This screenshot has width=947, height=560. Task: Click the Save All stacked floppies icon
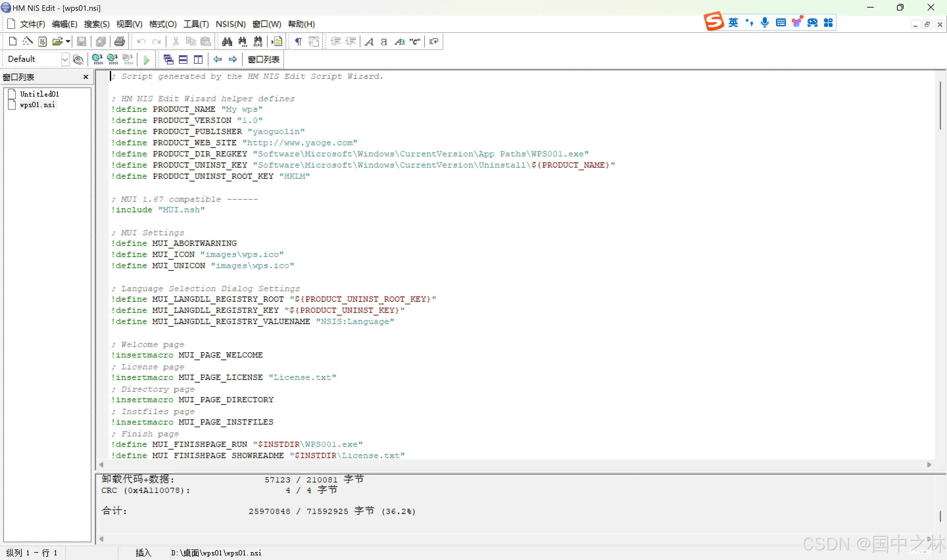(100, 41)
